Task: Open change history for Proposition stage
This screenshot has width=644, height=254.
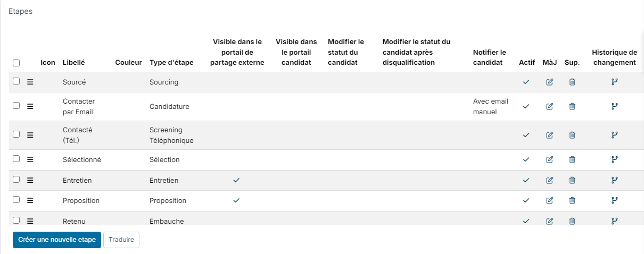Action: click(614, 200)
